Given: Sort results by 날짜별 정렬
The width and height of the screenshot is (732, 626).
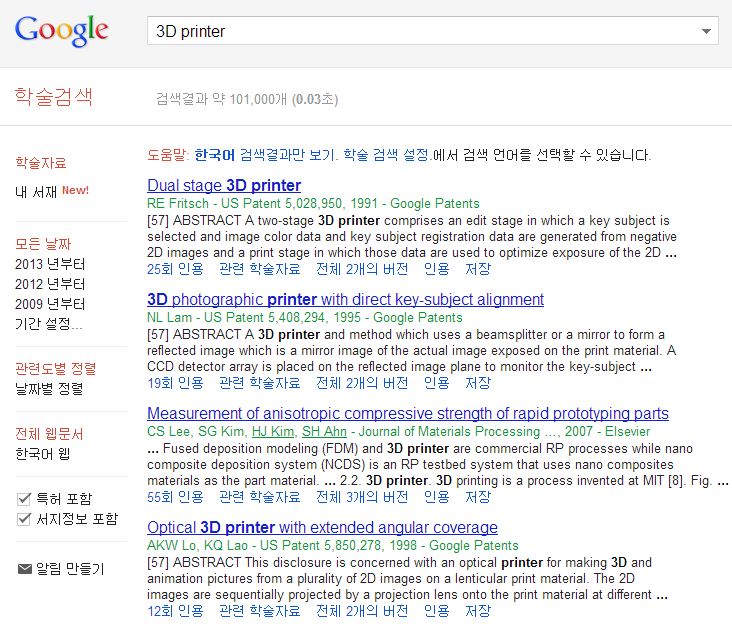Looking at the screenshot, I should (49, 388).
